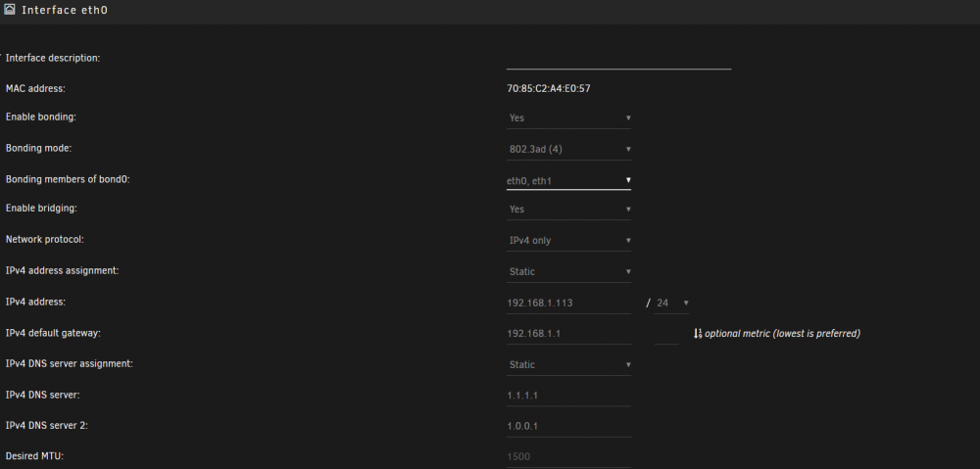Click the MAC address label
This screenshot has width=980, height=469.
pyautogui.click(x=35, y=89)
